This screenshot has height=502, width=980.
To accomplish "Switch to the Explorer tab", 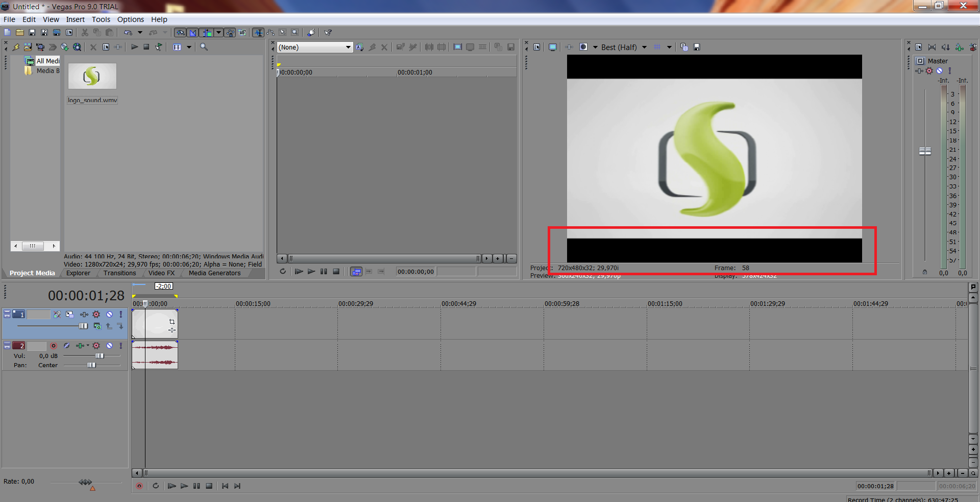I will 78,273.
